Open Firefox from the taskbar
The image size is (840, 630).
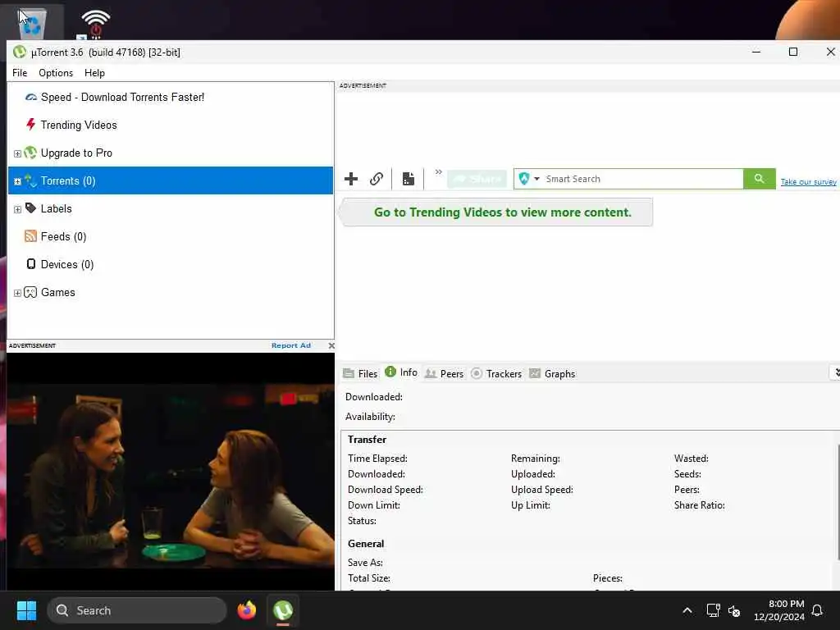click(246, 610)
